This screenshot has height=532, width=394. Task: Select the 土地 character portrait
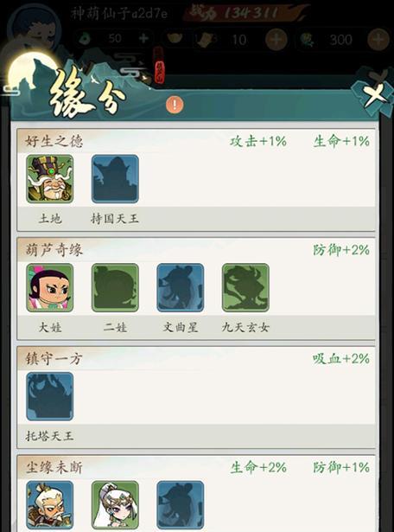point(50,179)
